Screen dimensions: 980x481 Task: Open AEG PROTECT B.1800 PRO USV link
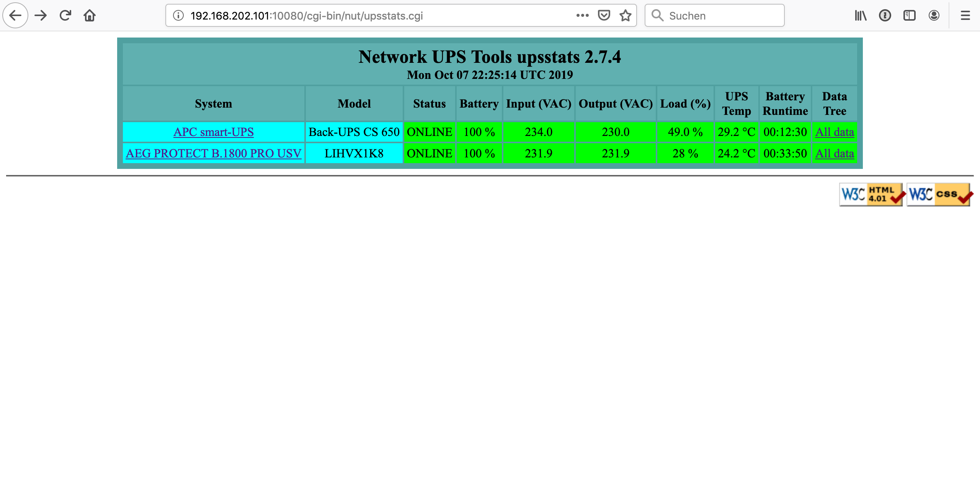point(213,154)
